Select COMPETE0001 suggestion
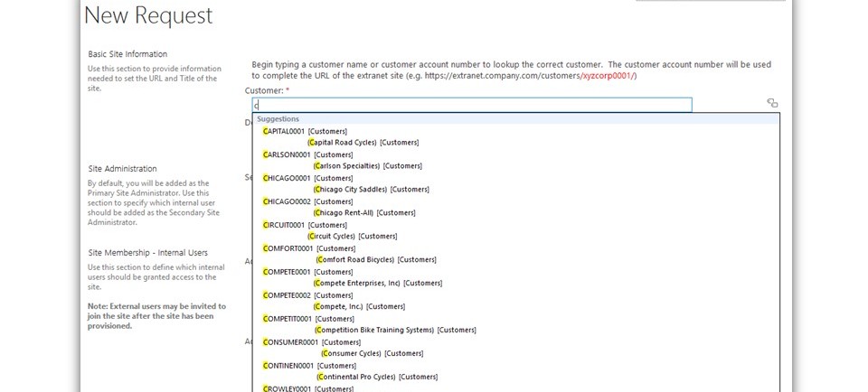Viewport: 868px width, 392px height. (x=307, y=272)
